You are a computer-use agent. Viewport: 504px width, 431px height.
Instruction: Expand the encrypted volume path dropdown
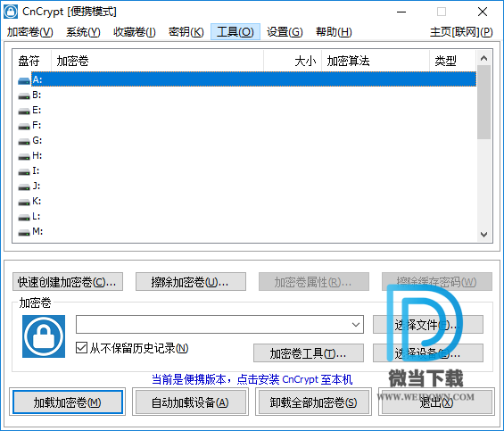(x=356, y=325)
